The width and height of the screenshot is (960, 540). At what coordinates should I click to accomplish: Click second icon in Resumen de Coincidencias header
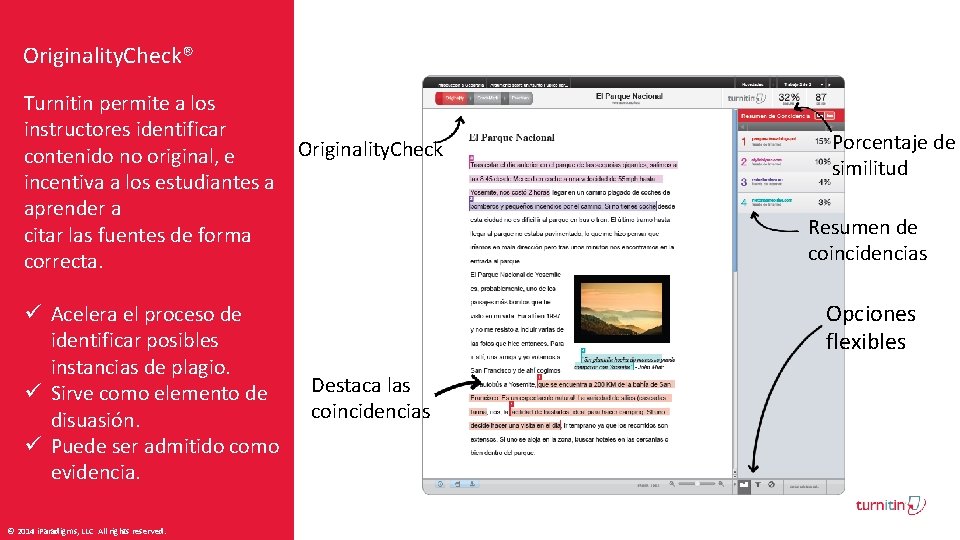pos(830,116)
